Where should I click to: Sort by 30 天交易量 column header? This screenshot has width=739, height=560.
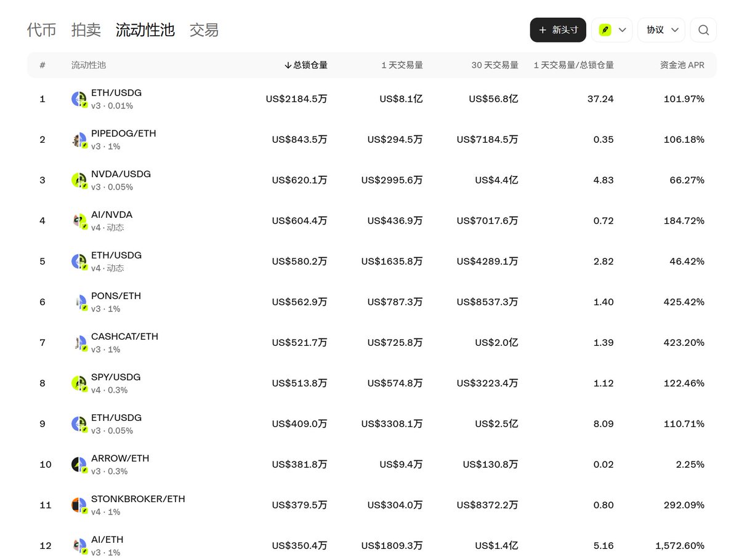(495, 65)
